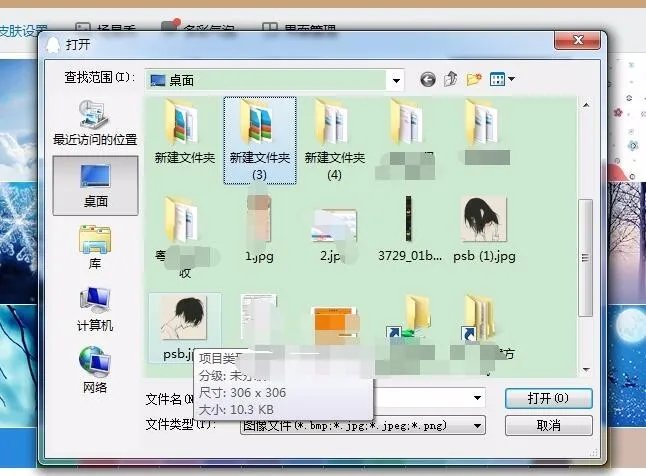Open Libraries (库) in the places bar
Screen dimensions: 646x476
click(x=95, y=247)
